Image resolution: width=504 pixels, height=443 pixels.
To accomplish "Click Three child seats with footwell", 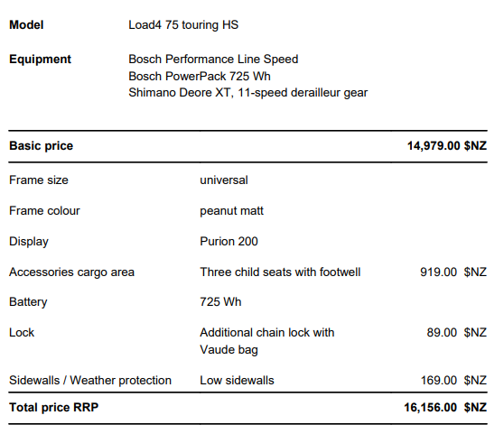I will 280,272.
